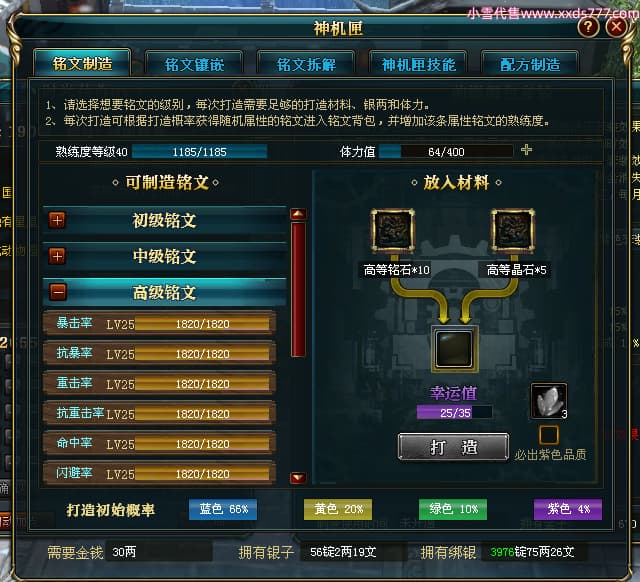The height and width of the screenshot is (582, 640).
Task: Select the 暴击率 LV25 inscription entry
Action: coord(159,324)
